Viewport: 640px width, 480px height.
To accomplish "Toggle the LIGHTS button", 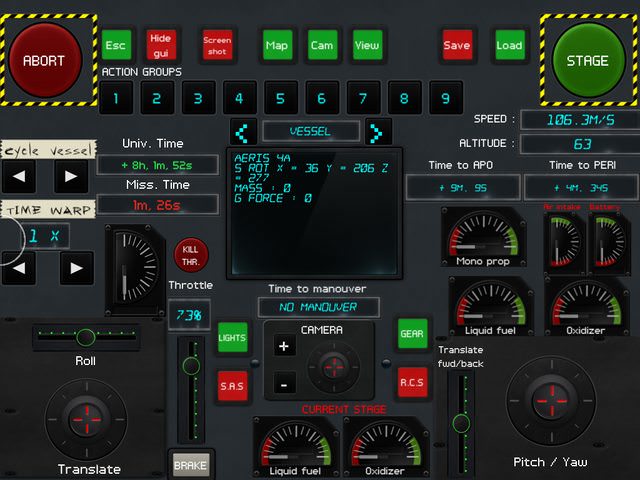I will pyautogui.click(x=232, y=338).
